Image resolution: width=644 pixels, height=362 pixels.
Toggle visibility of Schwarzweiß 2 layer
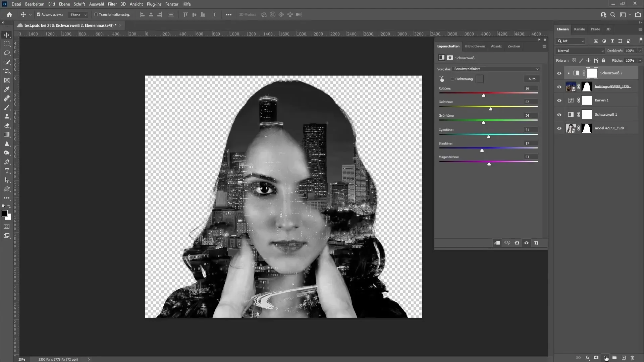(559, 72)
